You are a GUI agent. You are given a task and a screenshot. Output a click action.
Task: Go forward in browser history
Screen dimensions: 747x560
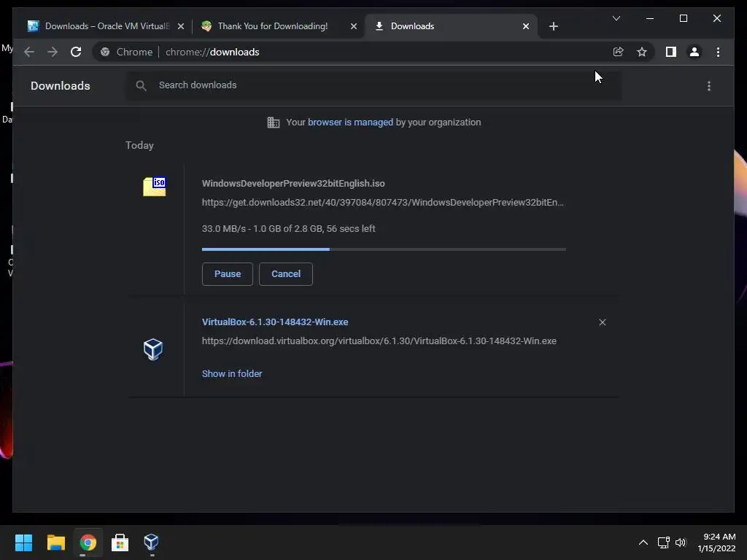pyautogui.click(x=53, y=52)
